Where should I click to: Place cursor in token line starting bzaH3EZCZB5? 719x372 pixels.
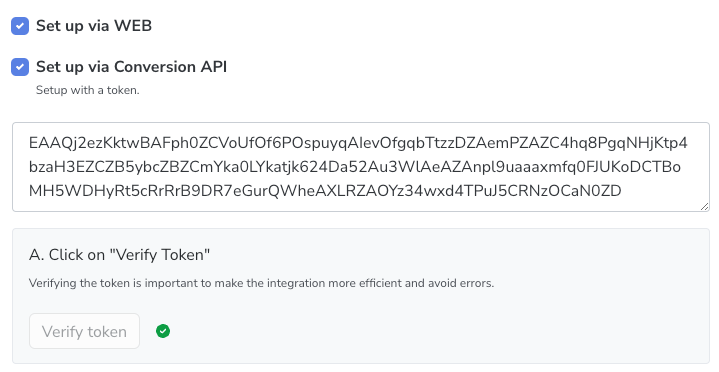(355, 167)
